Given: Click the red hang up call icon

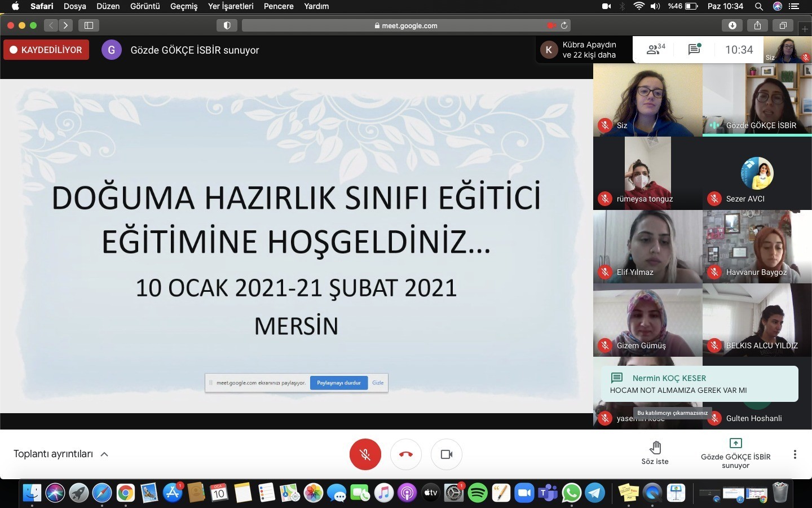Looking at the screenshot, I should click(406, 454).
